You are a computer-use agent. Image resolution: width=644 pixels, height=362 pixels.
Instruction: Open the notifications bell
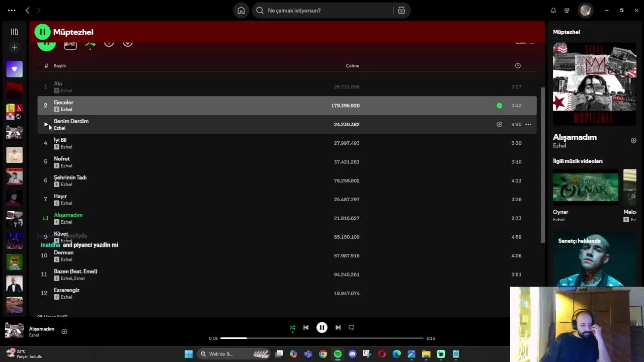point(553,10)
